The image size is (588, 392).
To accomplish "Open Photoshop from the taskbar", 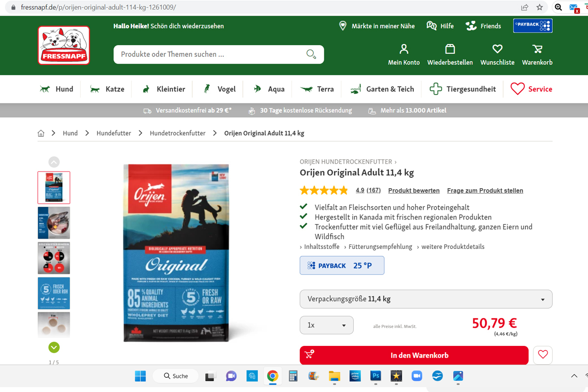I will coord(376,376).
